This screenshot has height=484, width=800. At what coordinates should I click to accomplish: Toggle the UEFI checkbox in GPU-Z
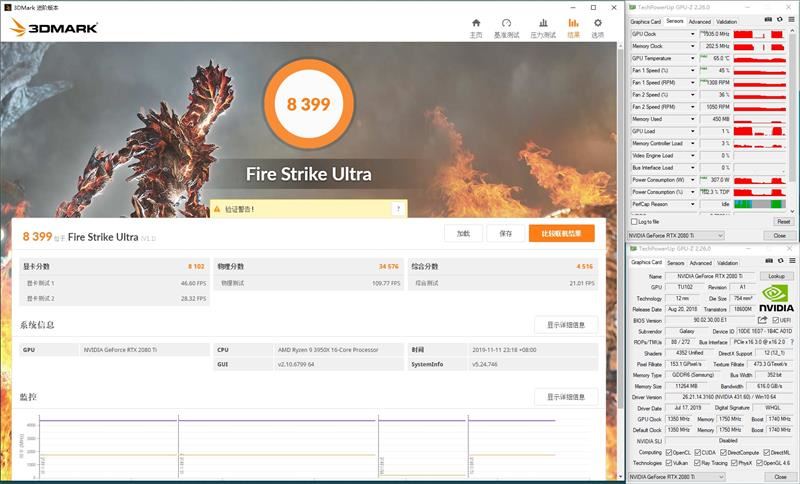776,320
